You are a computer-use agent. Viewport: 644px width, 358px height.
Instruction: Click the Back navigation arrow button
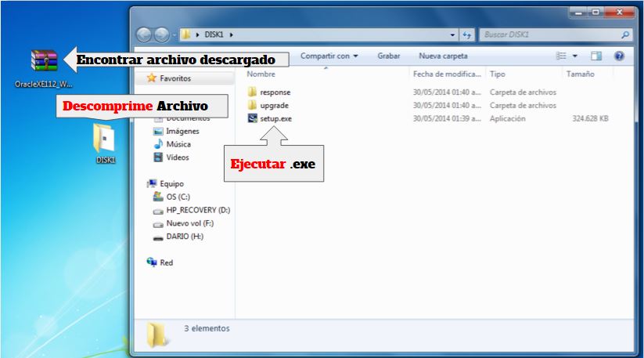tap(145, 35)
